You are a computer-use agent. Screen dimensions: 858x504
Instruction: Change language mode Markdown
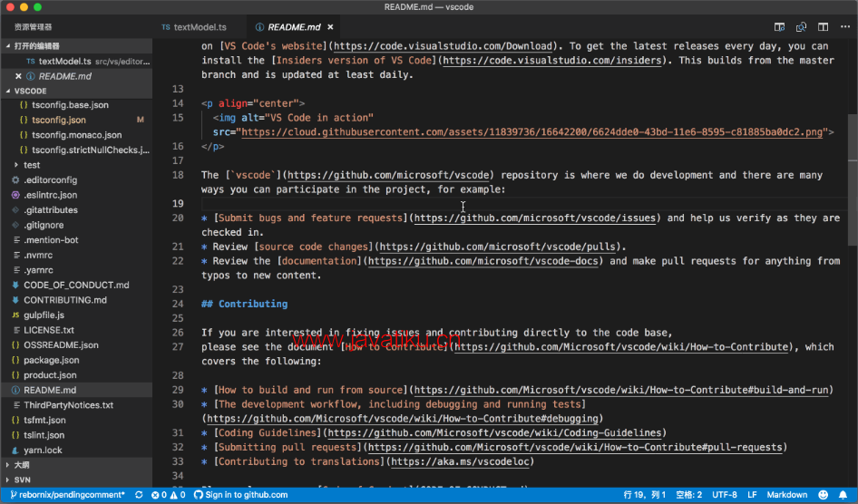point(787,495)
